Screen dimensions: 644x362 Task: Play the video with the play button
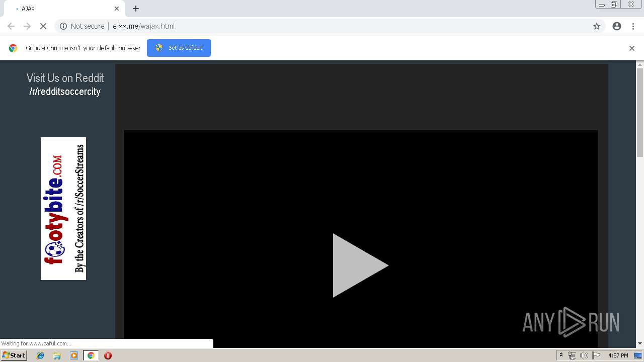click(360, 265)
